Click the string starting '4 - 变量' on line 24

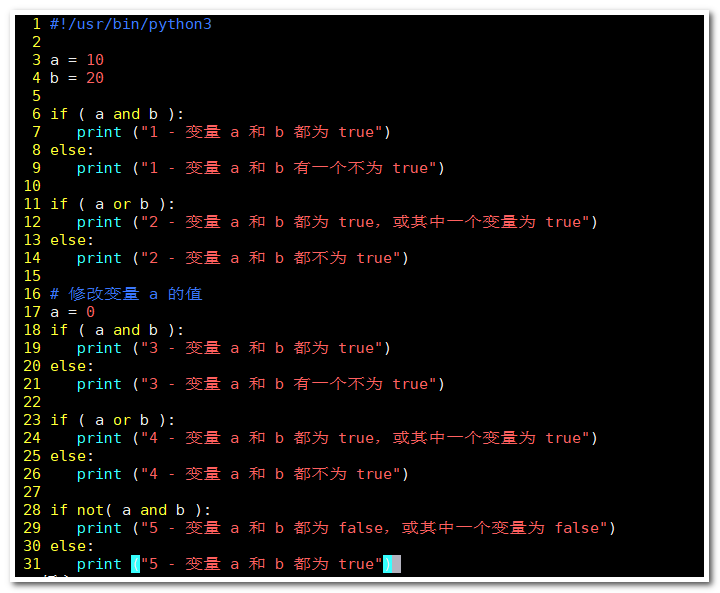point(366,438)
